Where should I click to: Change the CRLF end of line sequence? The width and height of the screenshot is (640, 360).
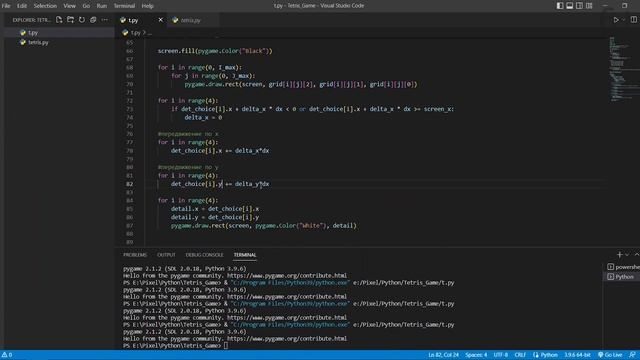tap(520, 355)
